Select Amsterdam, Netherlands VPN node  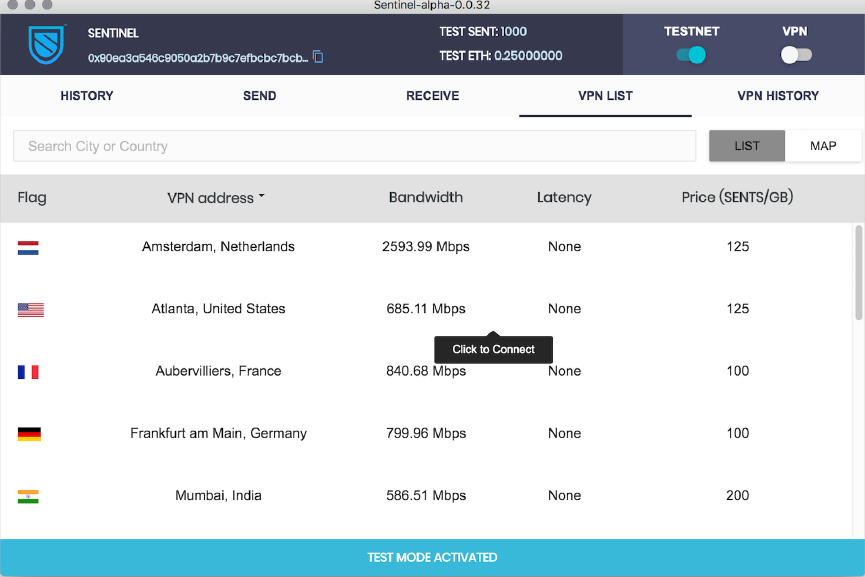[218, 247]
